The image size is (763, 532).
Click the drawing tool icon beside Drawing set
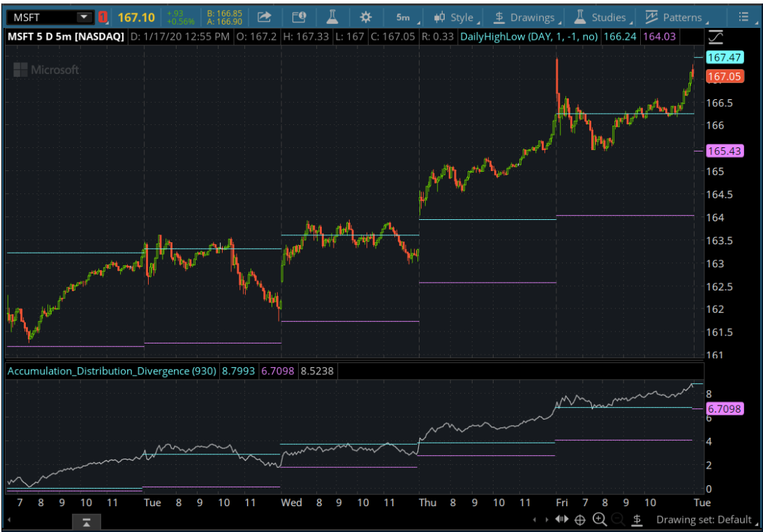click(x=637, y=519)
